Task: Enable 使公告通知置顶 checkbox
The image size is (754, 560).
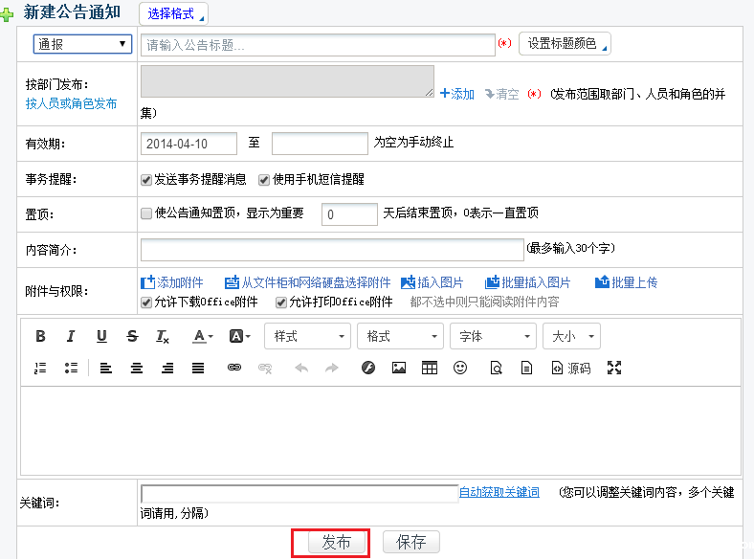Action: (x=146, y=213)
